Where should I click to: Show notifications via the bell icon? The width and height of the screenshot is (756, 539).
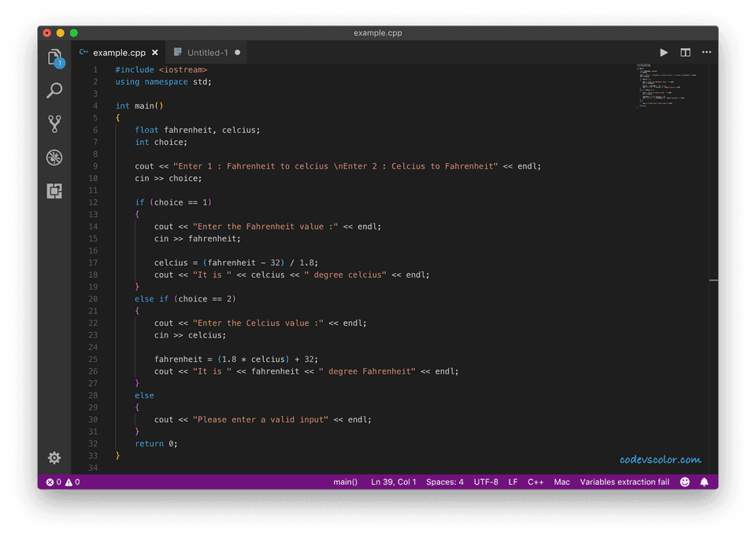pos(704,482)
